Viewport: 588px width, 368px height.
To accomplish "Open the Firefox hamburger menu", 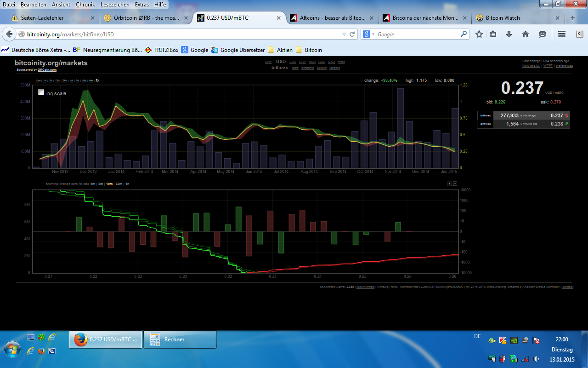I will (x=561, y=34).
